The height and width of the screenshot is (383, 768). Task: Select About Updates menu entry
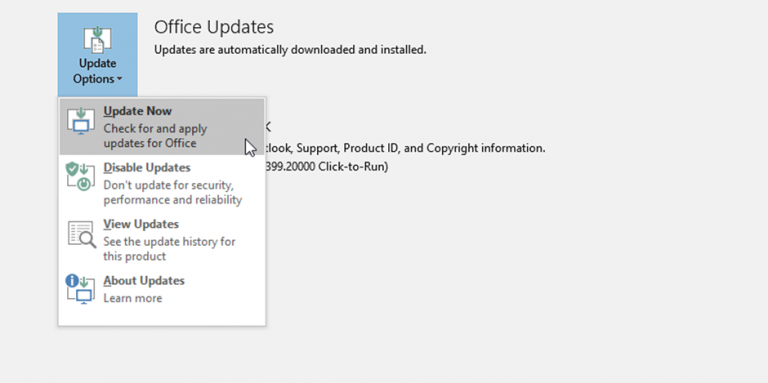pos(162,289)
